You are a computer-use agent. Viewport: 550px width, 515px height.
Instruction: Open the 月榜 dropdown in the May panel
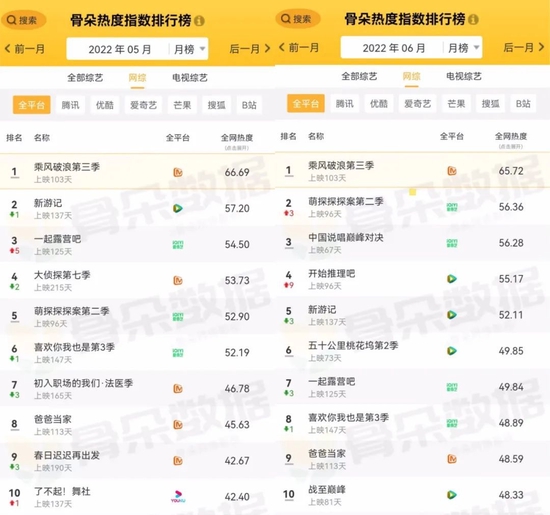coord(189,49)
